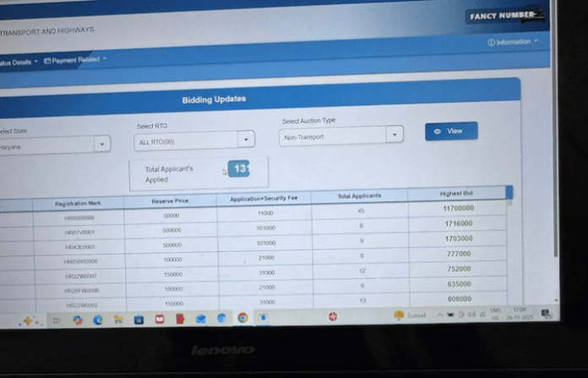Open the Status Details menu

17,62
